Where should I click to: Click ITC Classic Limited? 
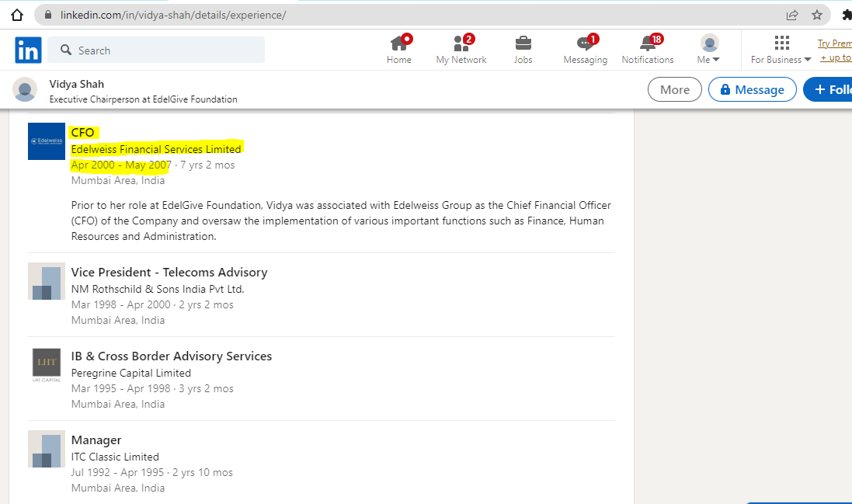(115, 457)
